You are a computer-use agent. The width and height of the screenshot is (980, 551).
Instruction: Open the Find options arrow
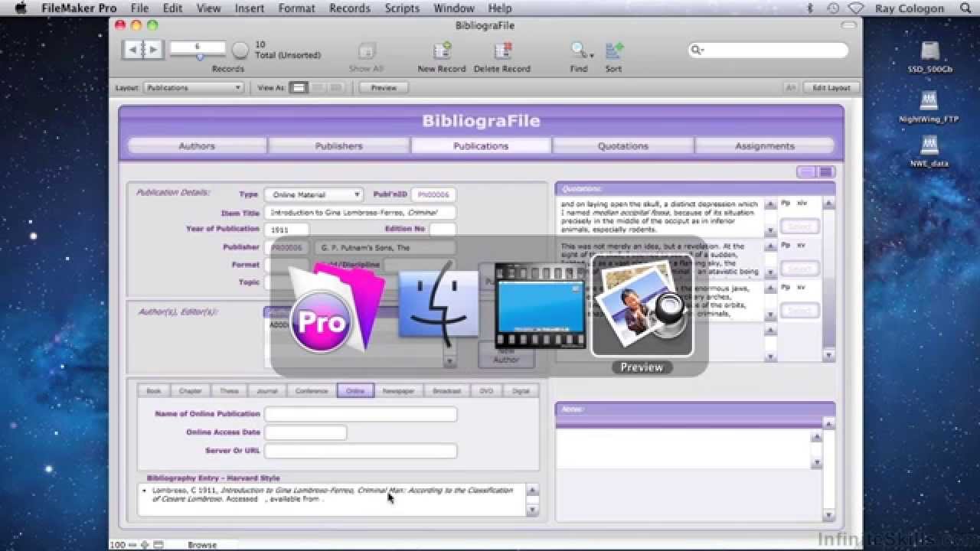click(592, 55)
